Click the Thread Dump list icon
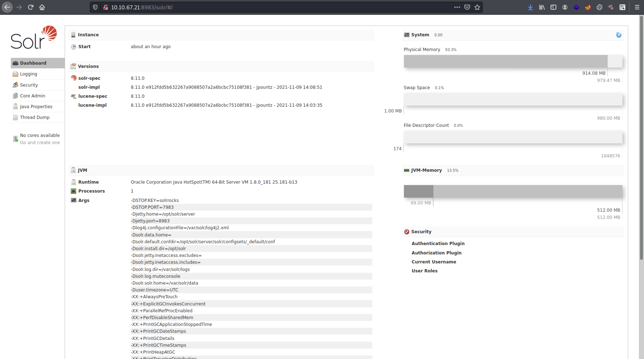 tap(15, 117)
